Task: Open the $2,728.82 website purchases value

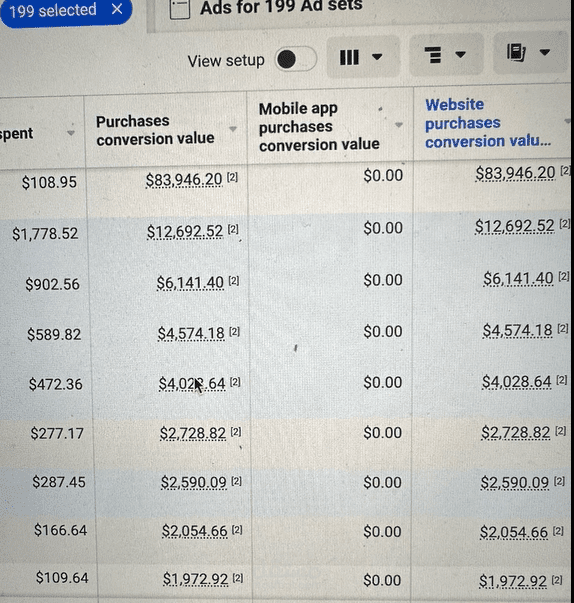Action: click(516, 433)
